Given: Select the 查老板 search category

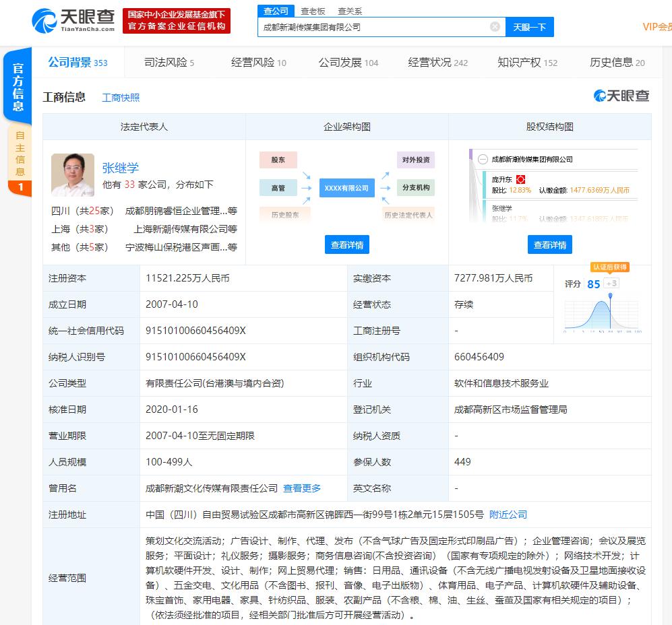Looking at the screenshot, I should pos(313,11).
